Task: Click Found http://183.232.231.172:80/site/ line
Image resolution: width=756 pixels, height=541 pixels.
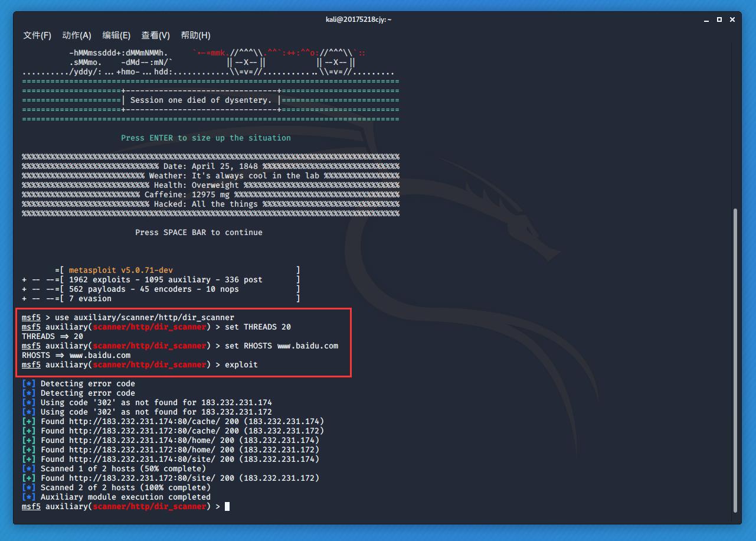Action: (x=171, y=478)
